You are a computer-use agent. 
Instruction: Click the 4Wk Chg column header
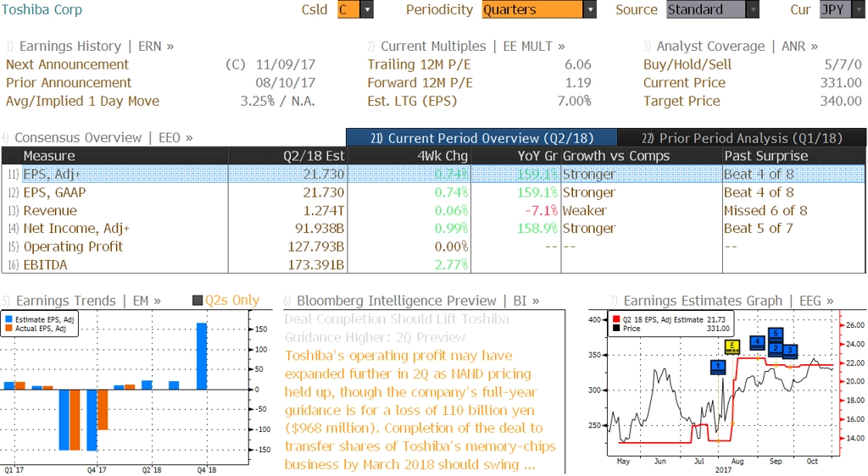(x=409, y=156)
